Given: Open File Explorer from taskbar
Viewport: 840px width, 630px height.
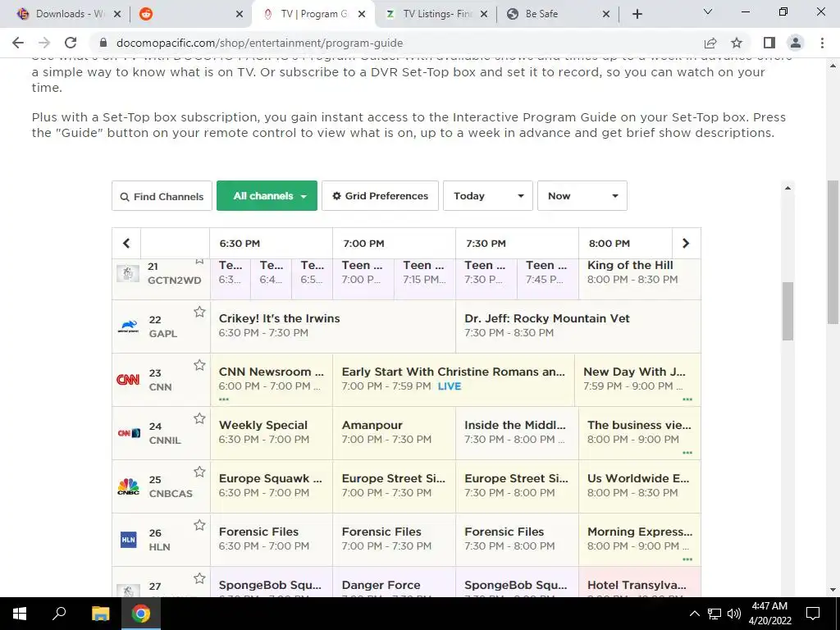Looking at the screenshot, I should [100, 614].
